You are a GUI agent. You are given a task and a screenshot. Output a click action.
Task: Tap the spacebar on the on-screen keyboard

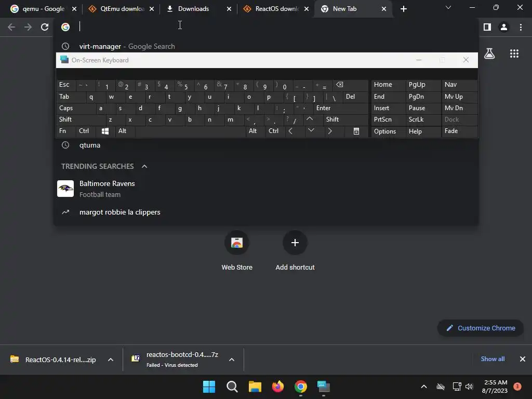[x=190, y=131]
